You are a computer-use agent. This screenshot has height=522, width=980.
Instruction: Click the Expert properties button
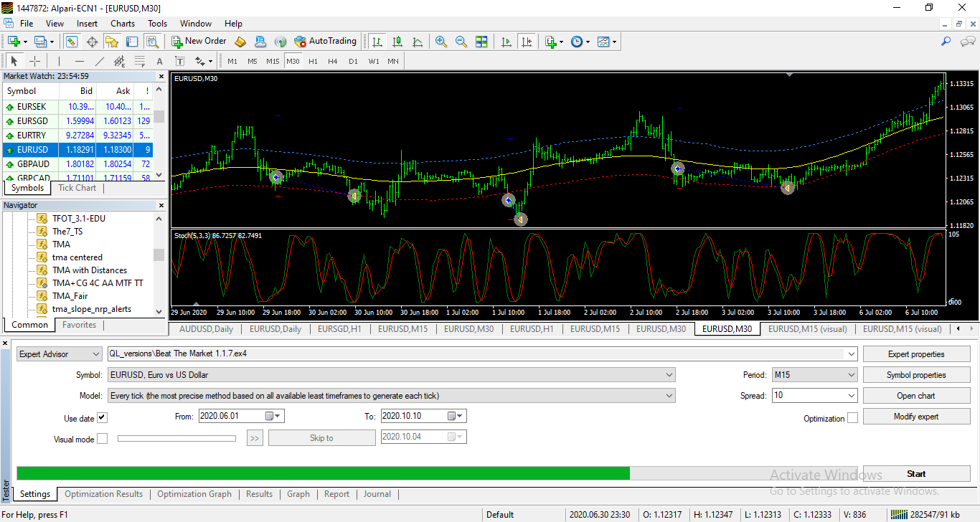[x=916, y=354]
